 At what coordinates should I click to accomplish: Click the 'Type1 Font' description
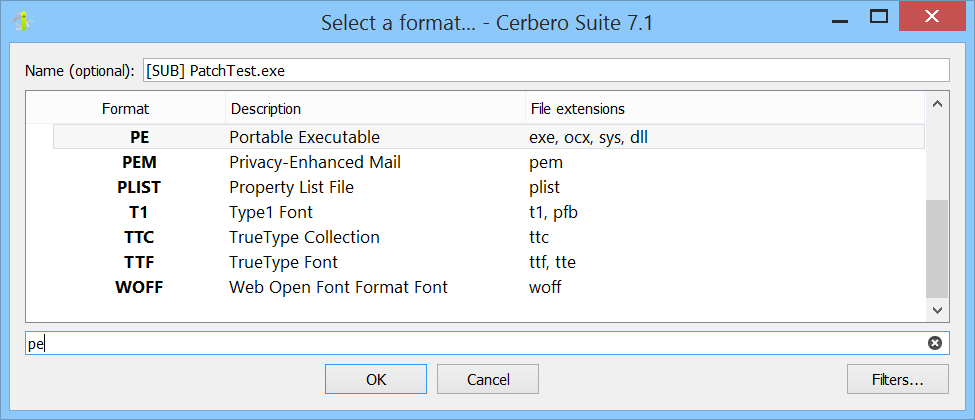pyautogui.click(x=270, y=212)
